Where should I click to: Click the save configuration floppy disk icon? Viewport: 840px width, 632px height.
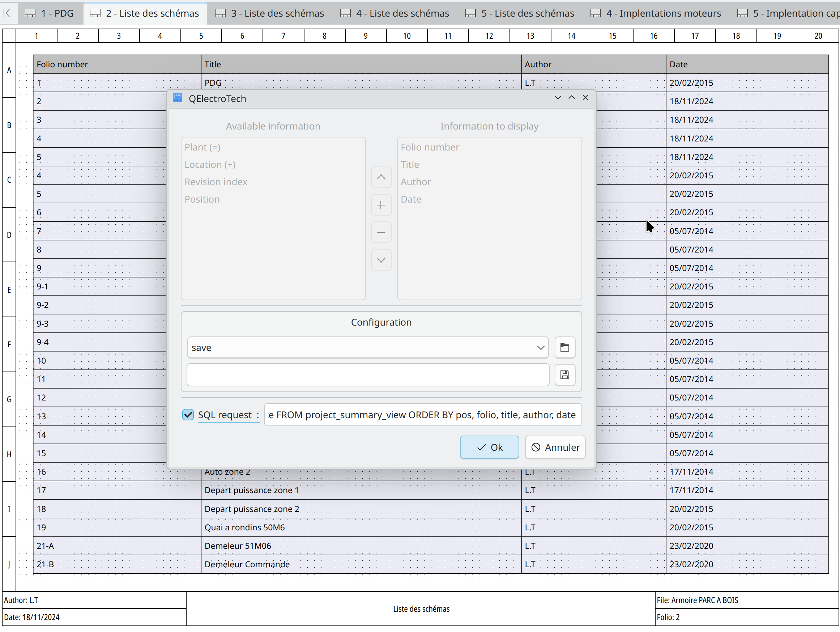point(565,375)
